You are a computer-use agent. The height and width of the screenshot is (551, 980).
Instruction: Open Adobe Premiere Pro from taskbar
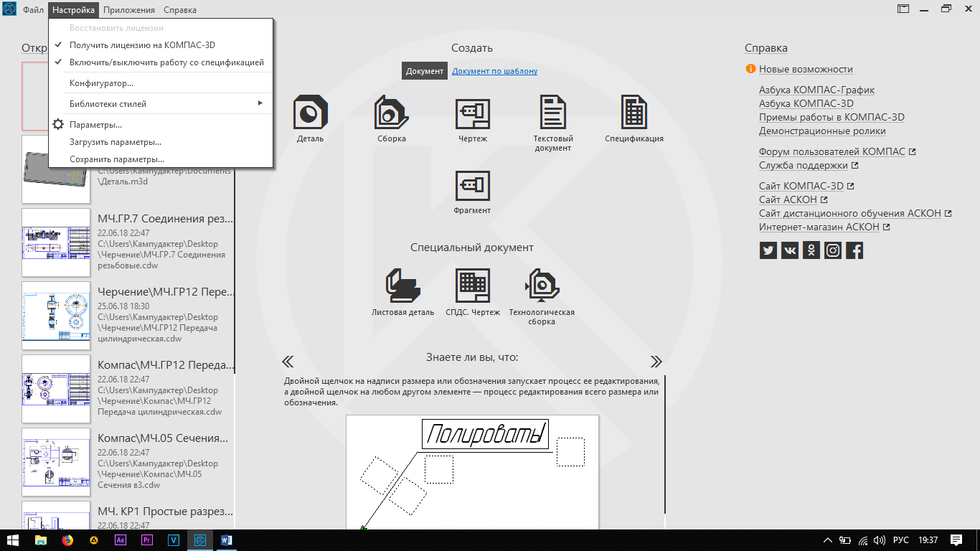[x=147, y=540]
